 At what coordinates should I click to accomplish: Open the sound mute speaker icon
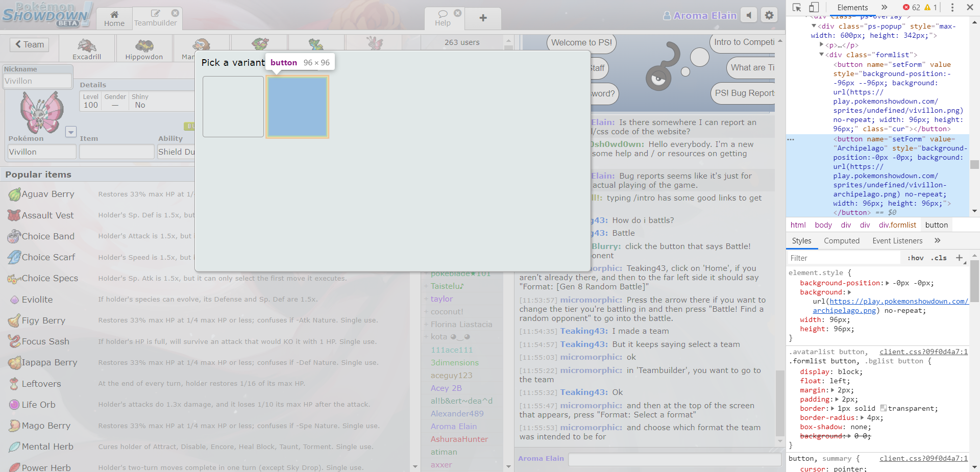(x=749, y=15)
